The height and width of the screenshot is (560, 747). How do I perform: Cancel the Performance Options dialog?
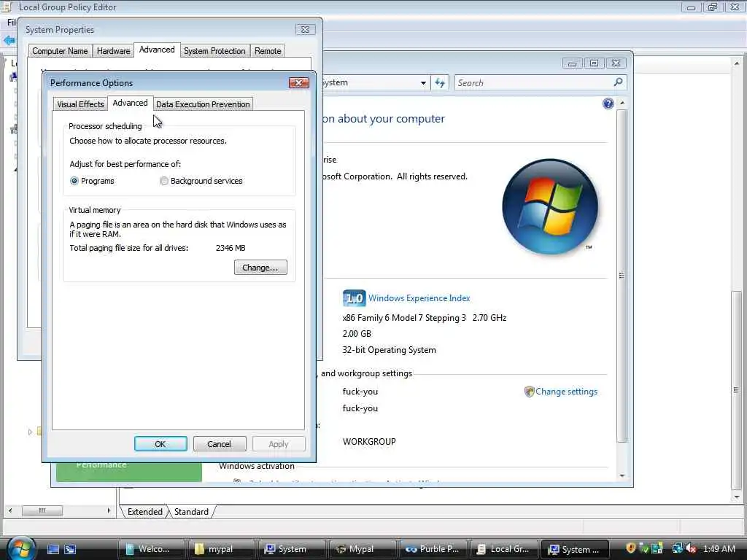pyautogui.click(x=220, y=444)
